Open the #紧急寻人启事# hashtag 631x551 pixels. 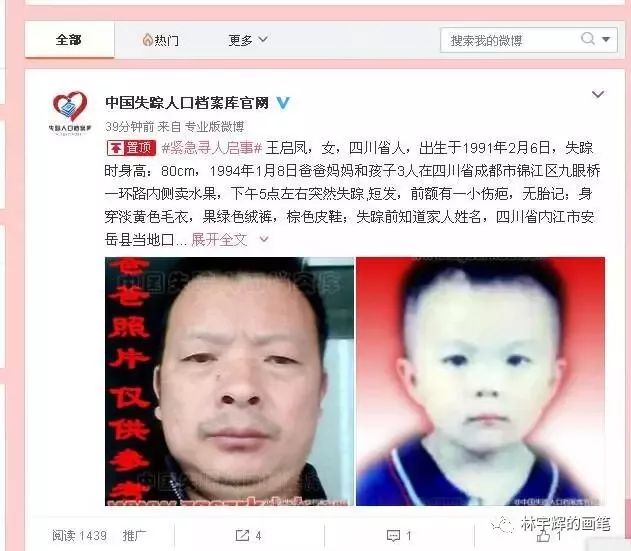coord(212,148)
